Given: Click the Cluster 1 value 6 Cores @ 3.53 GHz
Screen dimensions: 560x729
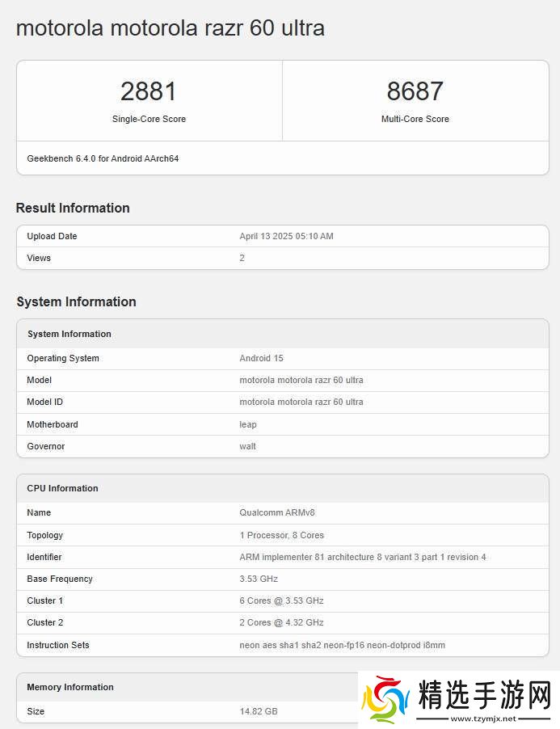Looking at the screenshot, I should 281,600.
